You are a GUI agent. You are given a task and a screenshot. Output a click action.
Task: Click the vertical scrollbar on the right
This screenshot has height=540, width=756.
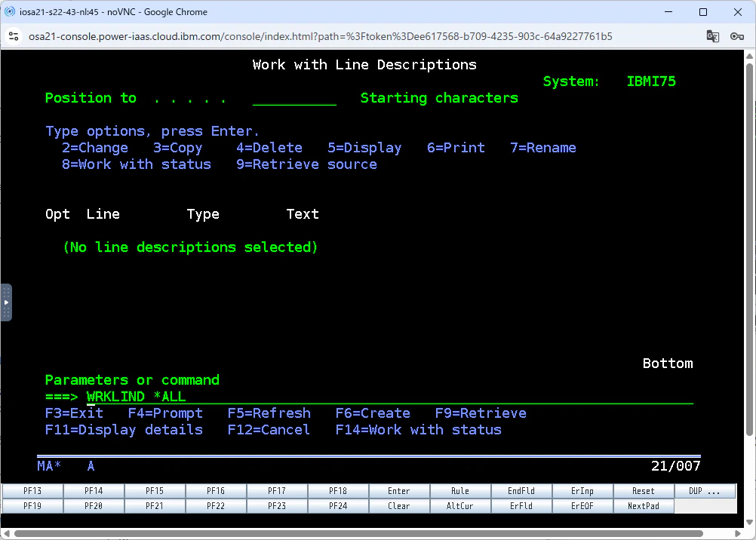750,248
